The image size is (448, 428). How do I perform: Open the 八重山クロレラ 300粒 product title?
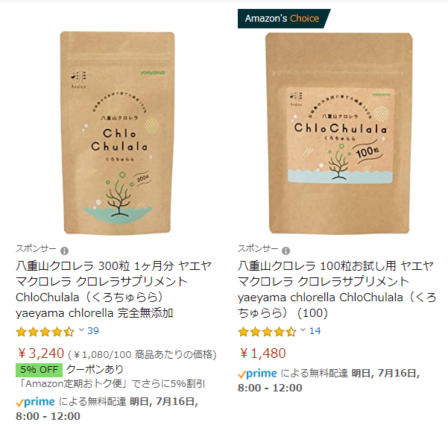point(114,289)
